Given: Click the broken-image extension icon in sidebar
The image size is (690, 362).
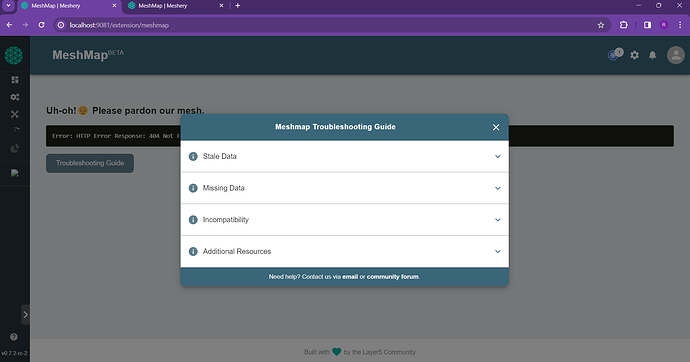Looking at the screenshot, I should pyautogui.click(x=15, y=173).
